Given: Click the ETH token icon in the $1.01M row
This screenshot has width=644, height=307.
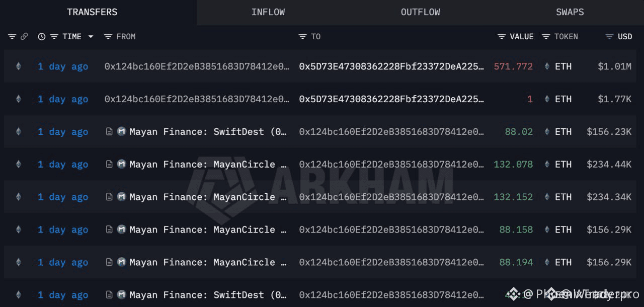Looking at the screenshot, I should pos(547,66).
